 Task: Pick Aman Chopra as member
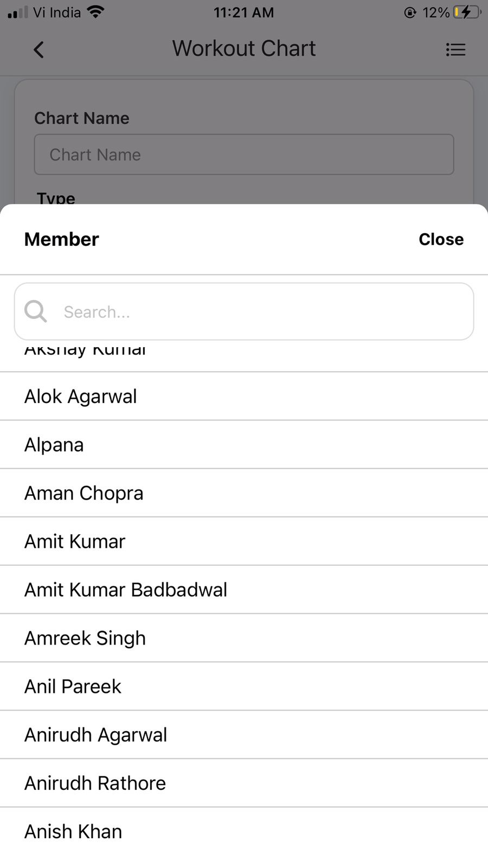point(84,493)
